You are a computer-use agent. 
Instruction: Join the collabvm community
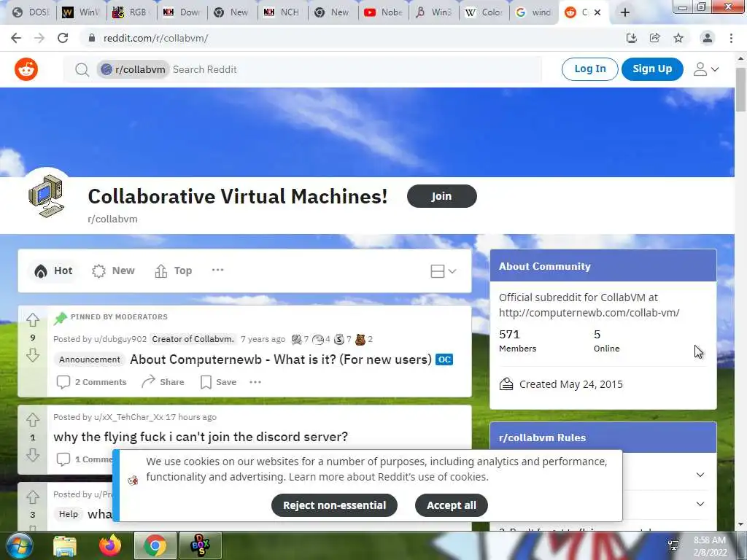[x=441, y=196]
